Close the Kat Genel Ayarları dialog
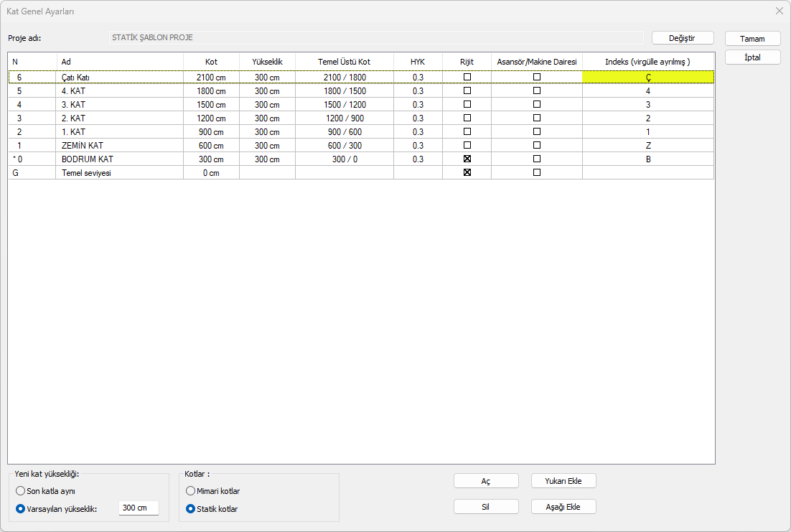Viewport: 791px width, 532px height. (779, 11)
